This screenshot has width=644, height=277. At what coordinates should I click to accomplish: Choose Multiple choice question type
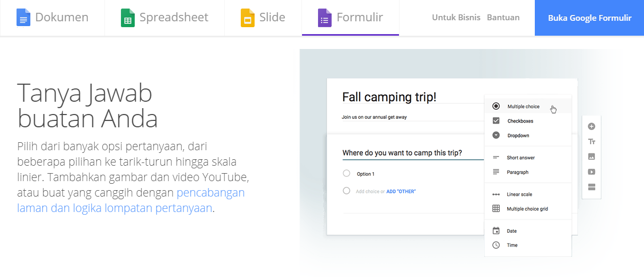pyautogui.click(x=523, y=107)
